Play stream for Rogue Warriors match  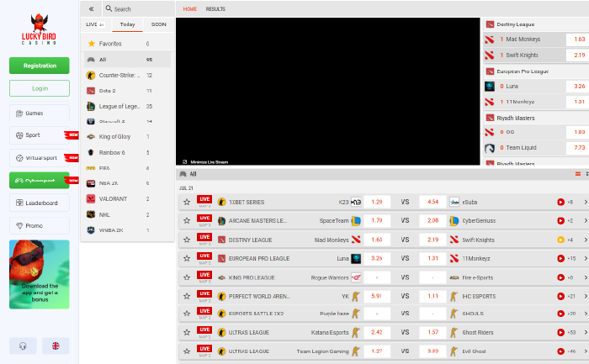pyautogui.click(x=561, y=277)
